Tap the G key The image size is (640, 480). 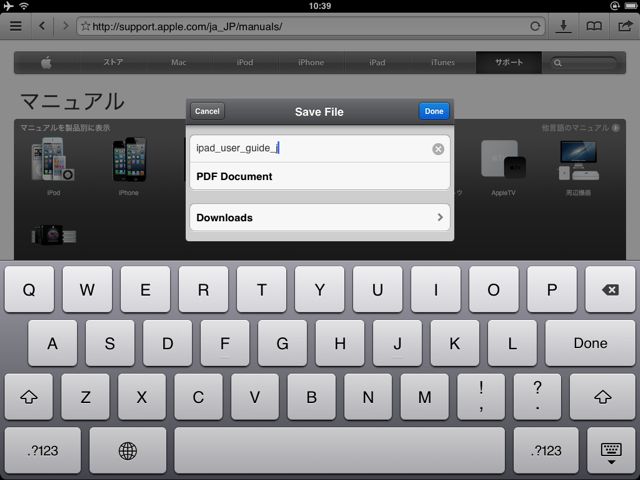pyautogui.click(x=282, y=343)
